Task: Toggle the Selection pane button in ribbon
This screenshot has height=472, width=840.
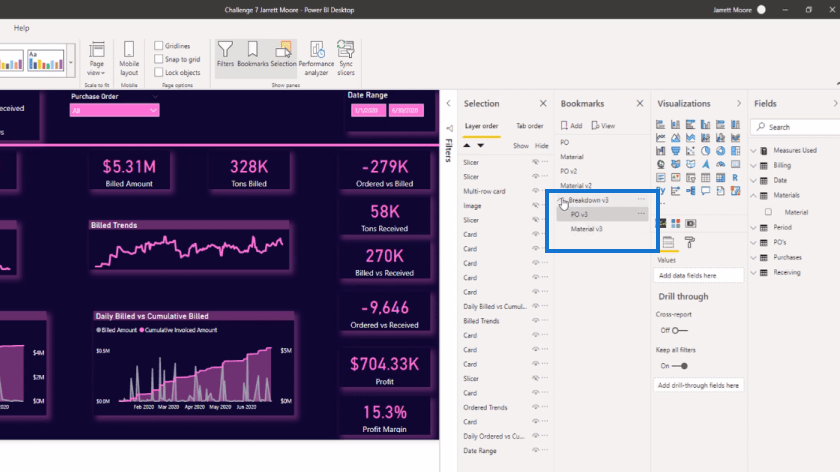Action: click(x=283, y=54)
